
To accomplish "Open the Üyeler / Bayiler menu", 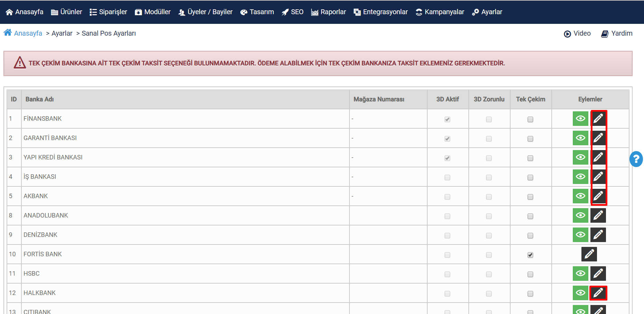I will [x=205, y=12].
